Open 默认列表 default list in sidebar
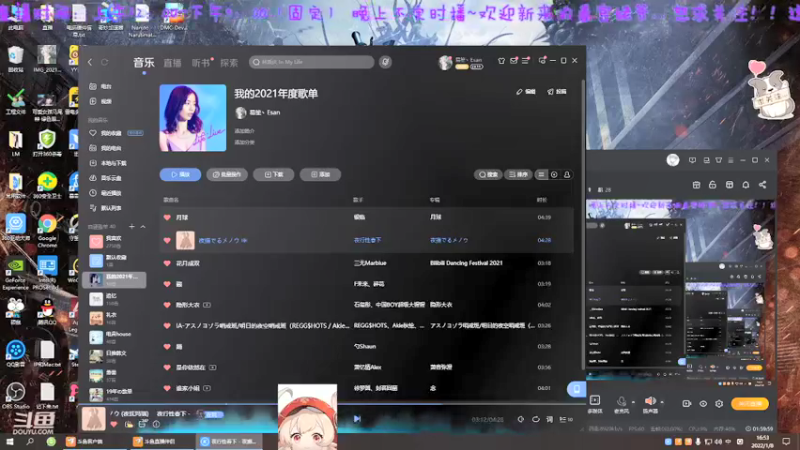This screenshot has height=450, width=800. click(x=106, y=208)
